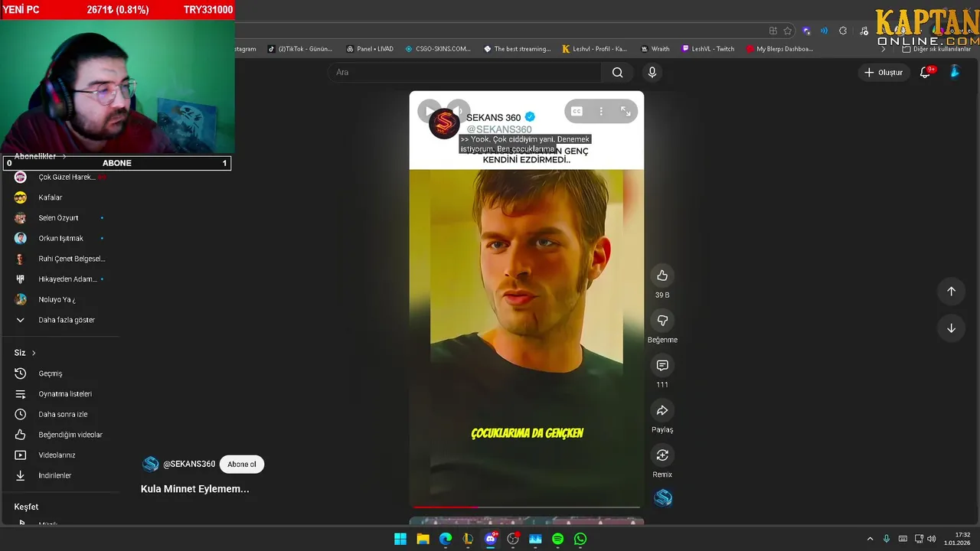Subscribe with the Abone ol button

(x=242, y=464)
